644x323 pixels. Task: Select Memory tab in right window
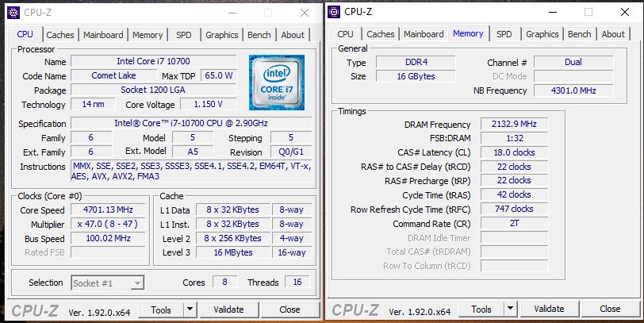(468, 33)
